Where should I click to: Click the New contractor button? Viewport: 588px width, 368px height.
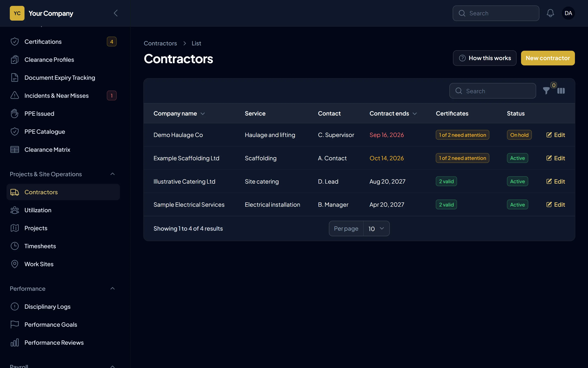548,58
